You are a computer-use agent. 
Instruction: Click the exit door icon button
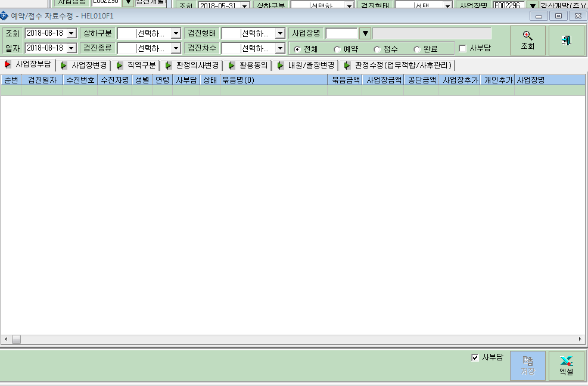566,41
